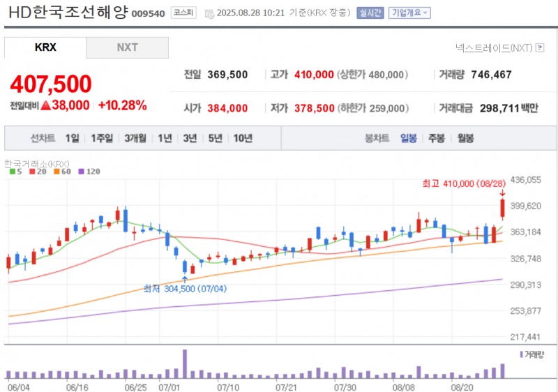558x392 pixels.
Task: Toggle the 20-day moving average legend
Action: click(x=37, y=171)
